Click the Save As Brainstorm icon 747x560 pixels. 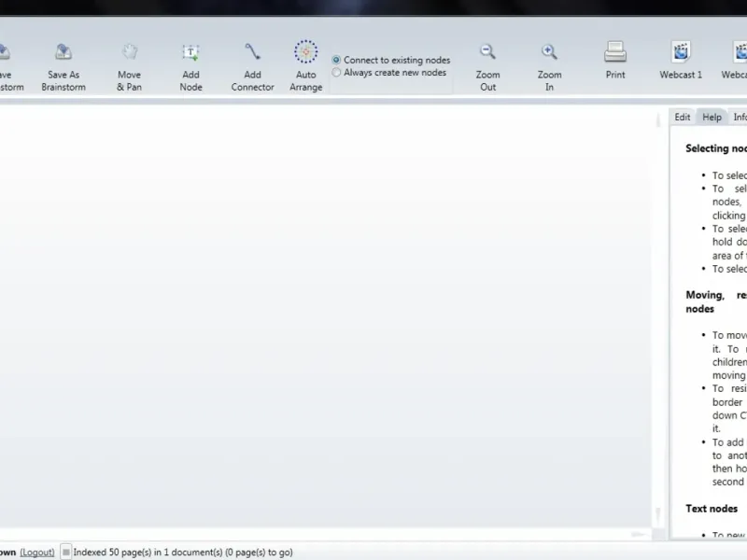click(x=63, y=52)
